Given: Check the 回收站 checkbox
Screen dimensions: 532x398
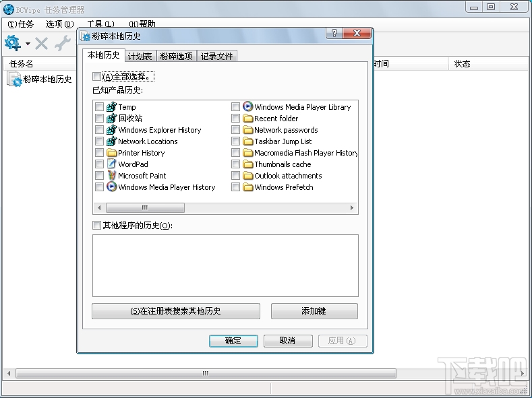Looking at the screenshot, I should click(x=99, y=119).
